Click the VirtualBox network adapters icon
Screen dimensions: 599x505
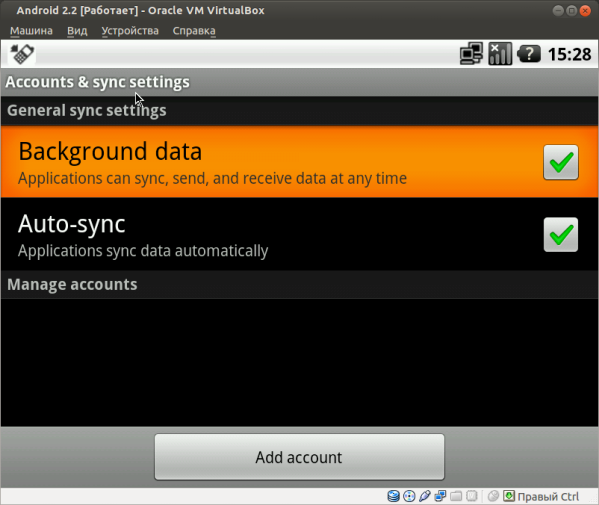tap(440, 496)
